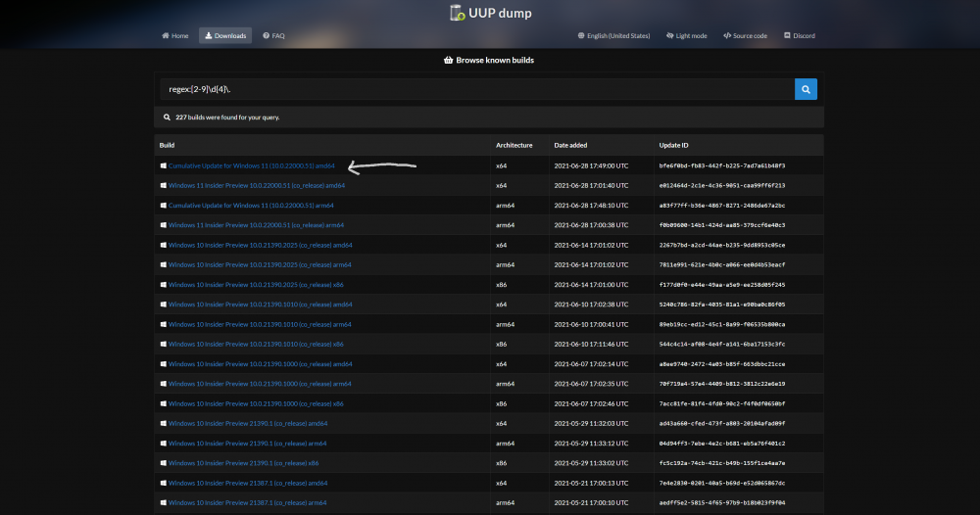The image size is (980, 515).
Task: Click date 2021-06-28 17:48:10 UTC
Action: click(x=591, y=206)
